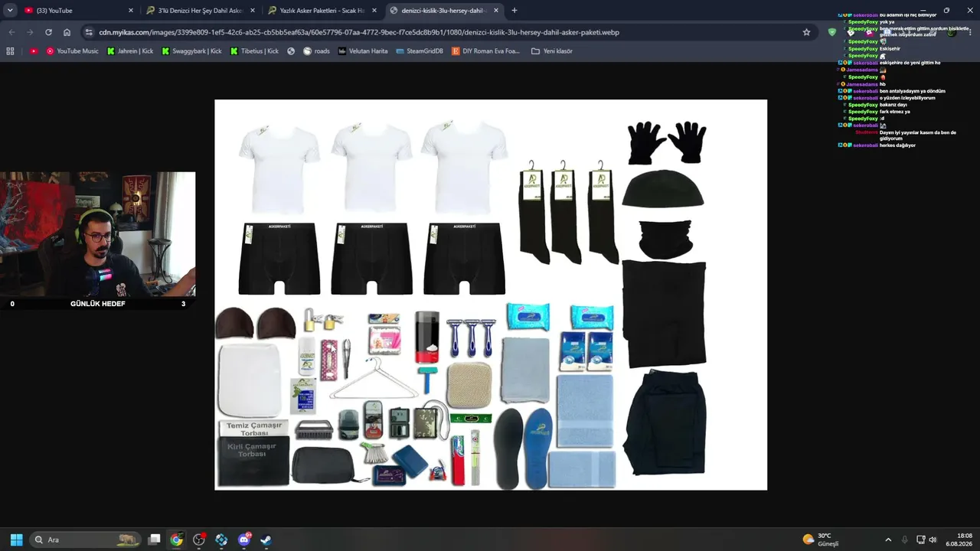
Task: Open the apps grid in bookmarks bar
Action: (x=10, y=51)
